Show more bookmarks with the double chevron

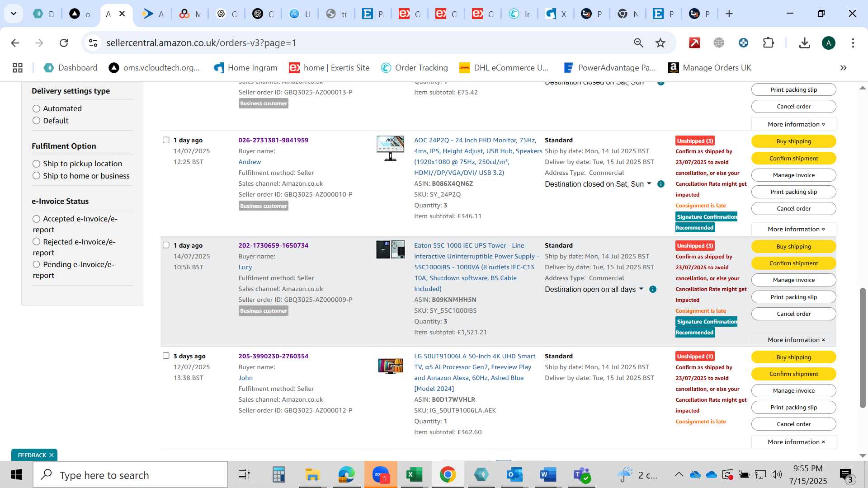tap(843, 68)
